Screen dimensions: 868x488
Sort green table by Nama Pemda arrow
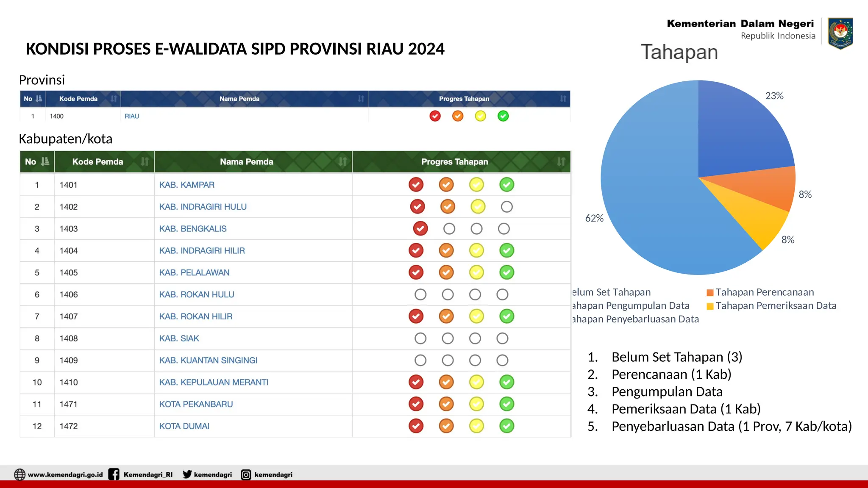(x=342, y=161)
